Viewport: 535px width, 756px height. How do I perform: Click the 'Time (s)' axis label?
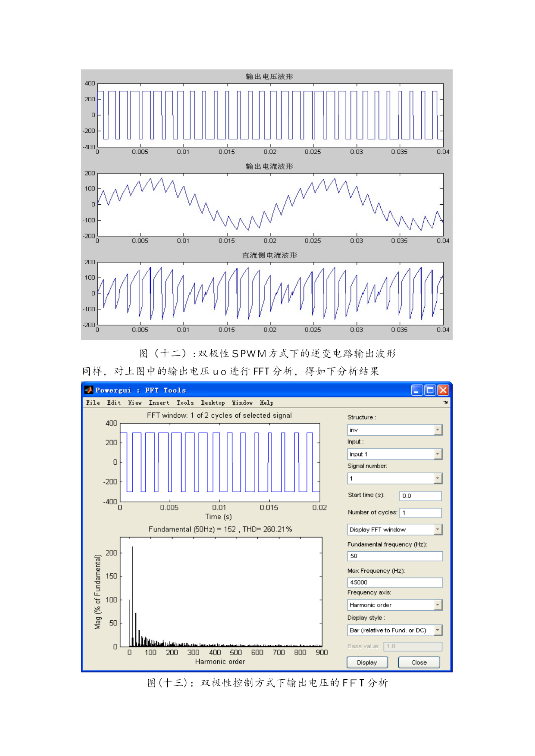219,516
